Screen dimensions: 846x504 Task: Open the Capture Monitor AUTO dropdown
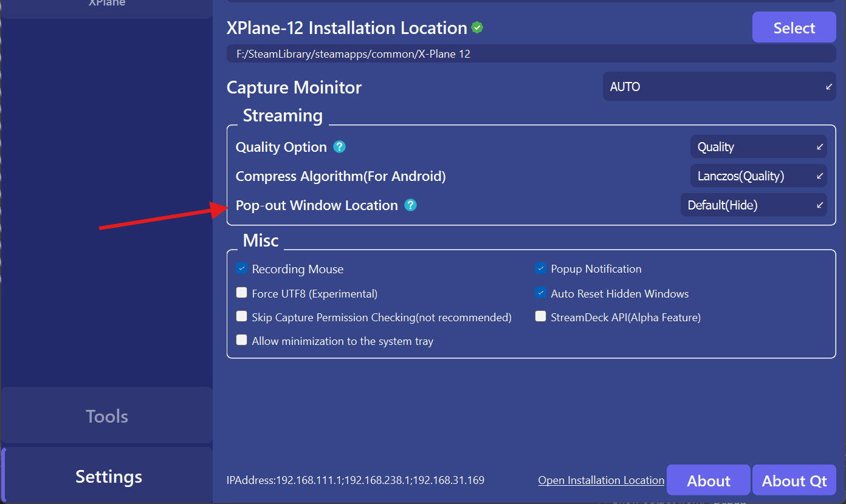pyautogui.click(x=719, y=87)
